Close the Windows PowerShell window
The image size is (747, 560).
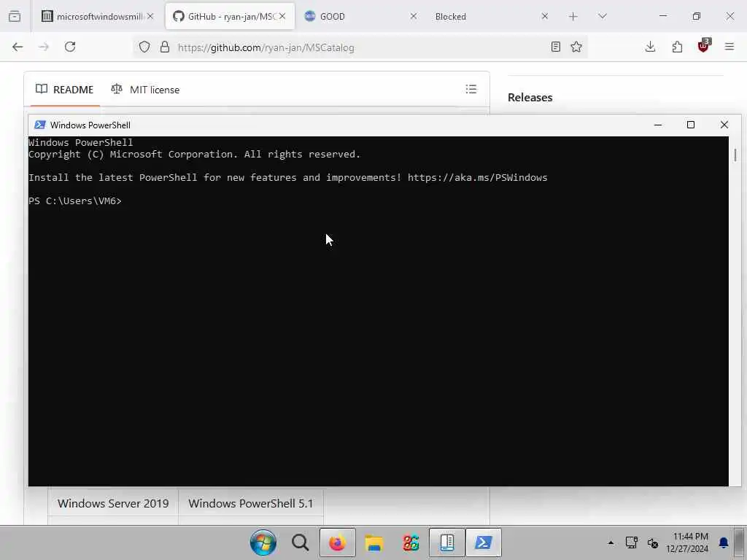coord(724,125)
